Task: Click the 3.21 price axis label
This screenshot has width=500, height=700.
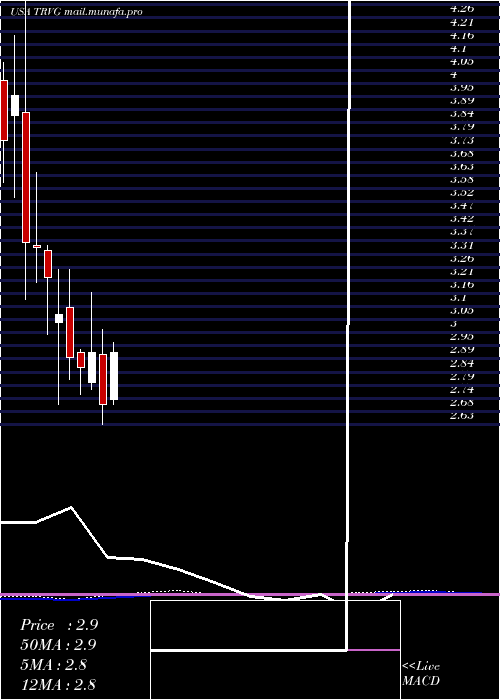Action: pos(462,271)
